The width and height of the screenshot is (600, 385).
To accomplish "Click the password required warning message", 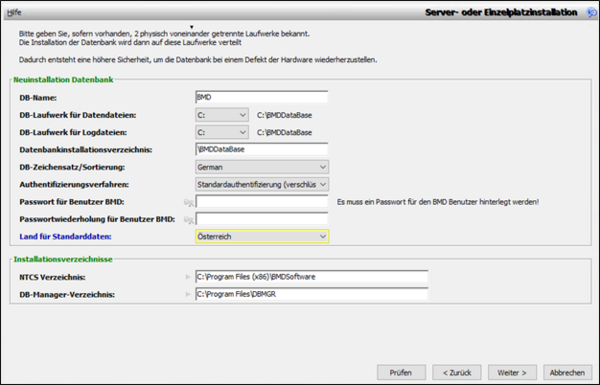I will 438,202.
